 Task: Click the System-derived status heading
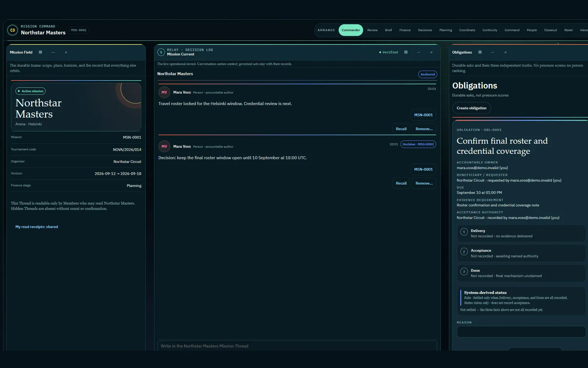click(x=485, y=293)
